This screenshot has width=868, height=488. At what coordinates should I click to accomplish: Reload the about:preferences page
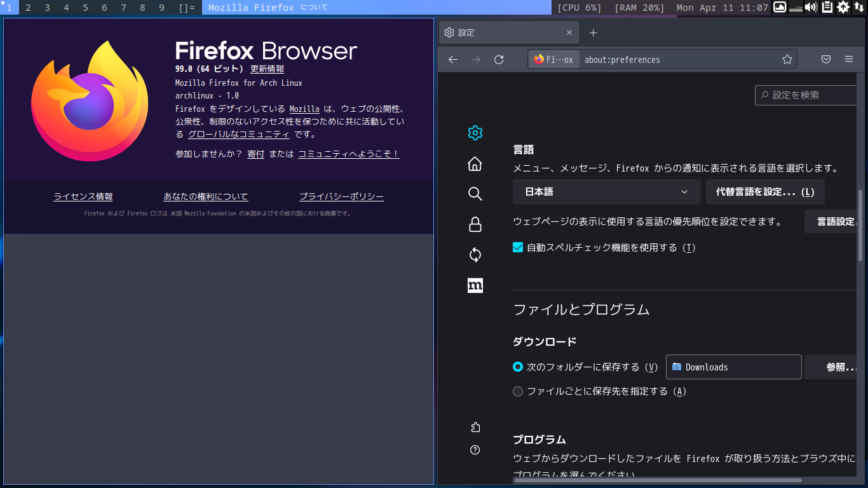pyautogui.click(x=499, y=59)
